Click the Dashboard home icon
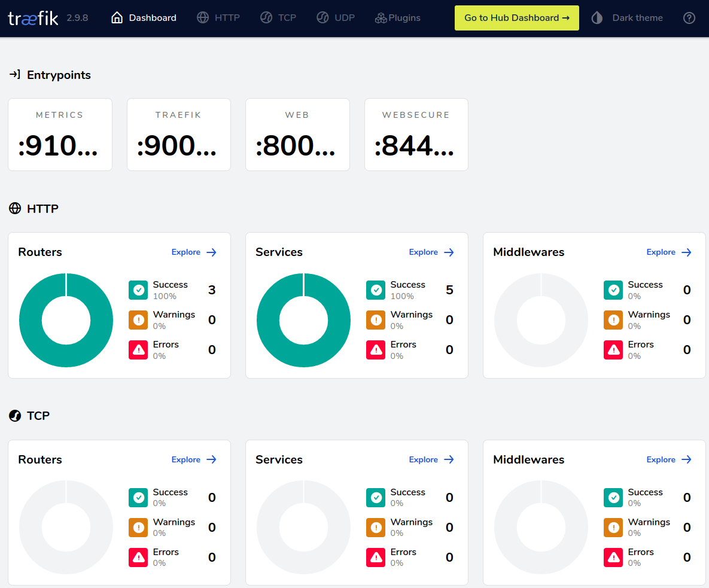 pos(117,17)
